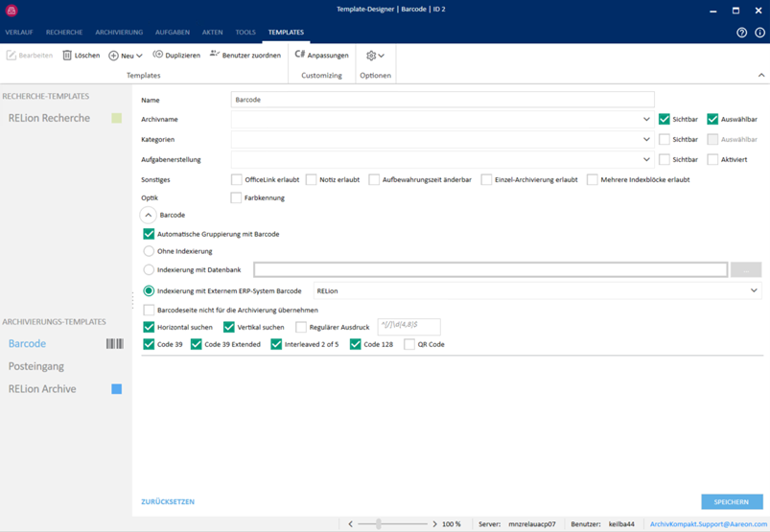The height and width of the screenshot is (532, 770).
Task: Open the ARCHIVIERUNG menu tab
Action: pyautogui.click(x=119, y=33)
